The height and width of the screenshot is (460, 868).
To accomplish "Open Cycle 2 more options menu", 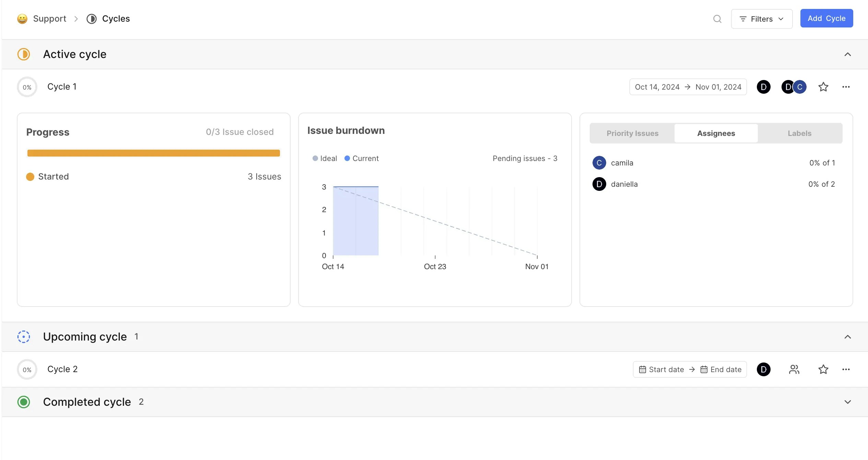I will (846, 369).
